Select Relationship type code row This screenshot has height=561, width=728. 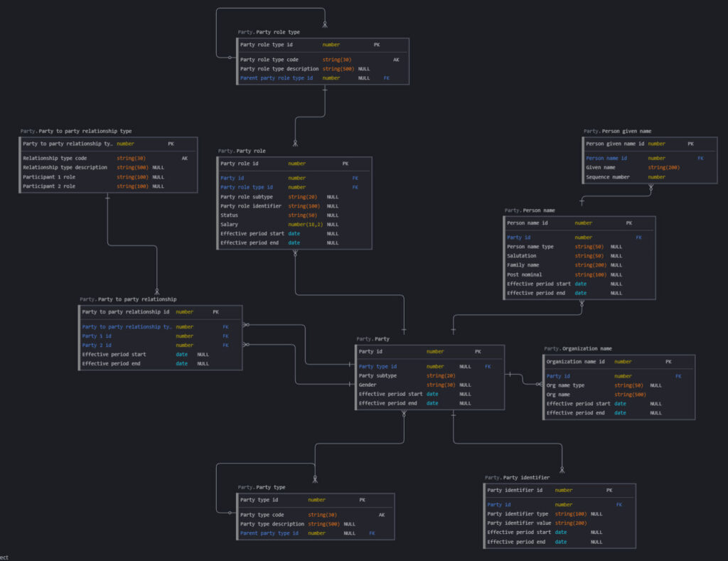pos(55,158)
